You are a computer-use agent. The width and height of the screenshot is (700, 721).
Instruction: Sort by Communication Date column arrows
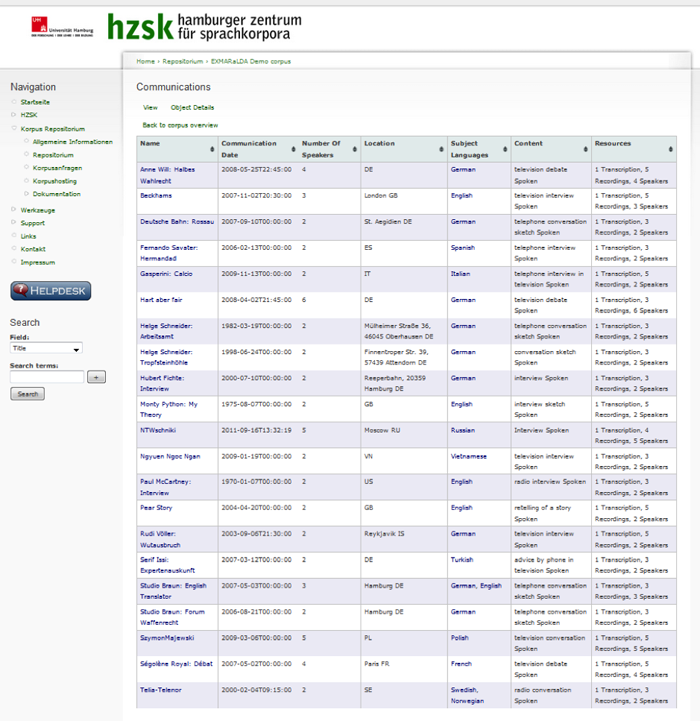293,149
